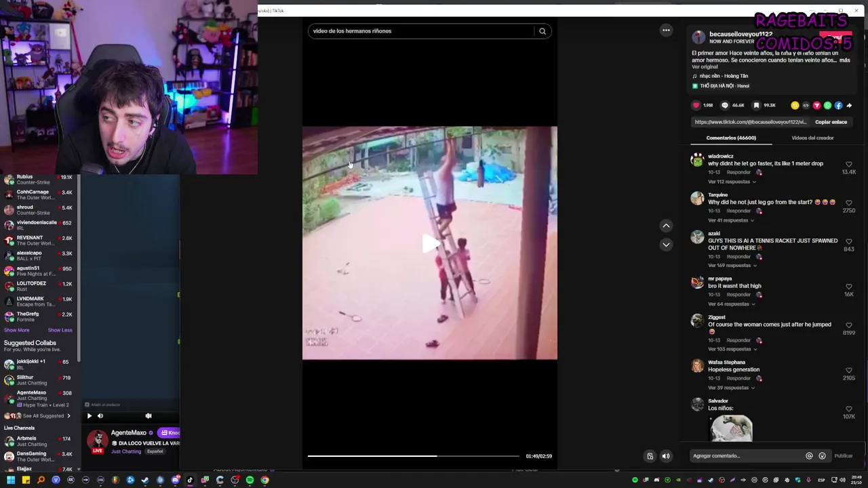The image size is (868, 488).
Task: Open TheGrefg channel in Twitch sidebar
Action: coord(38,317)
